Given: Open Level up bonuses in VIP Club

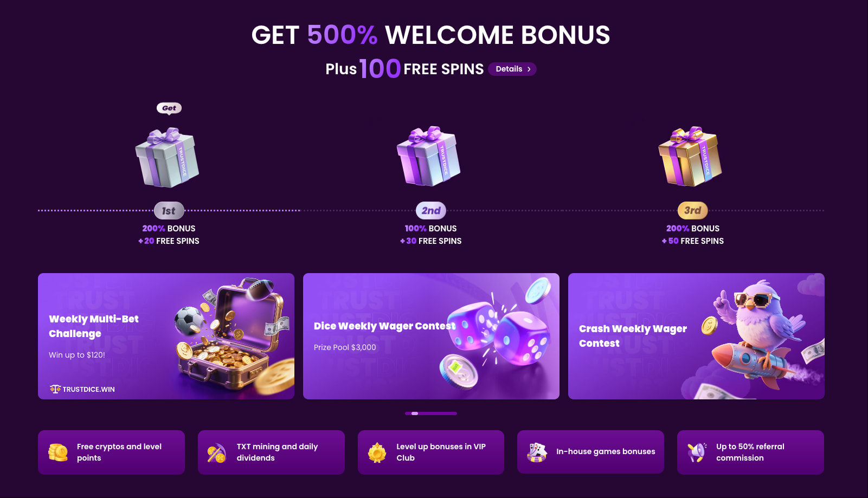Looking at the screenshot, I should pos(431,452).
